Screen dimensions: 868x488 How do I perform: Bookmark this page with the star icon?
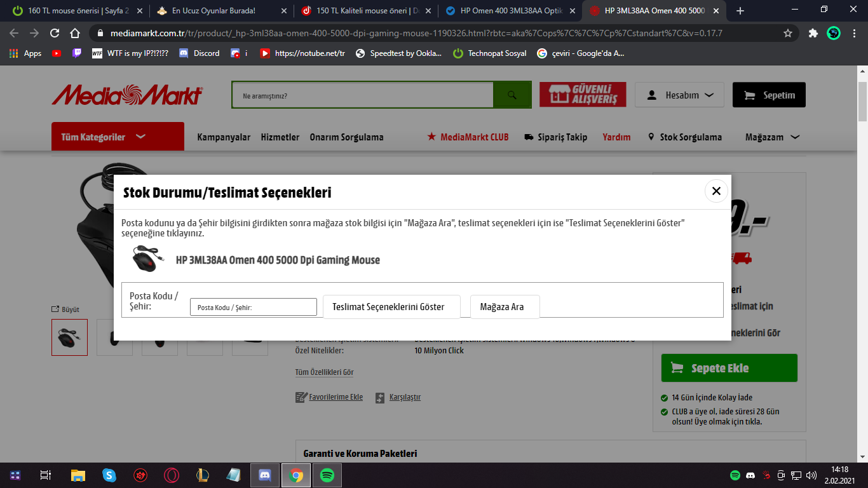coord(788,33)
